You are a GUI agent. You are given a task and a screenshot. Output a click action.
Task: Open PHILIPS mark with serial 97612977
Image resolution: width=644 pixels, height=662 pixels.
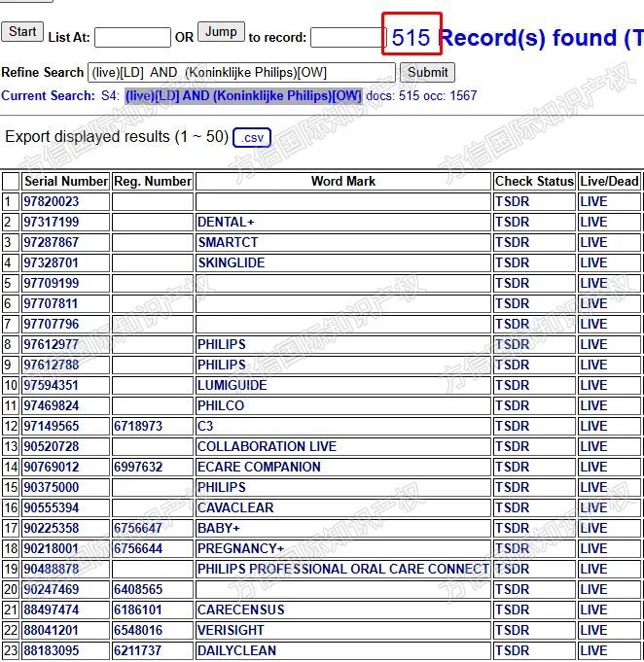222,344
